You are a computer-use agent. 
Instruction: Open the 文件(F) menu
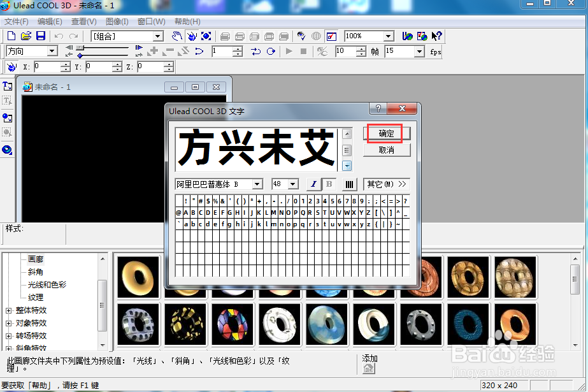coord(16,22)
